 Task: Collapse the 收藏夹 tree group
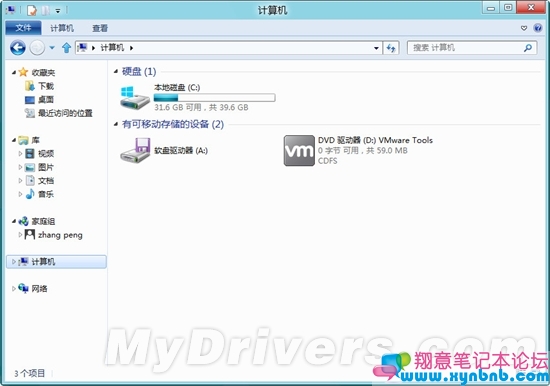14,72
